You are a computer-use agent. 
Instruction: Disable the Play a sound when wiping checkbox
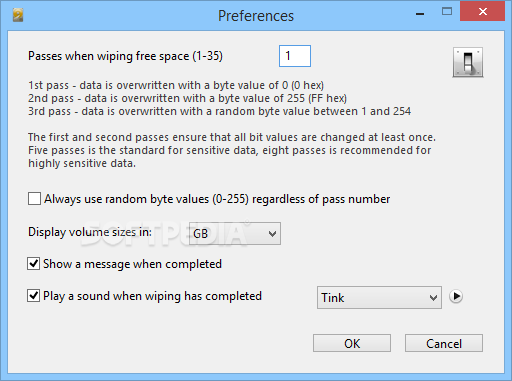[33, 295]
